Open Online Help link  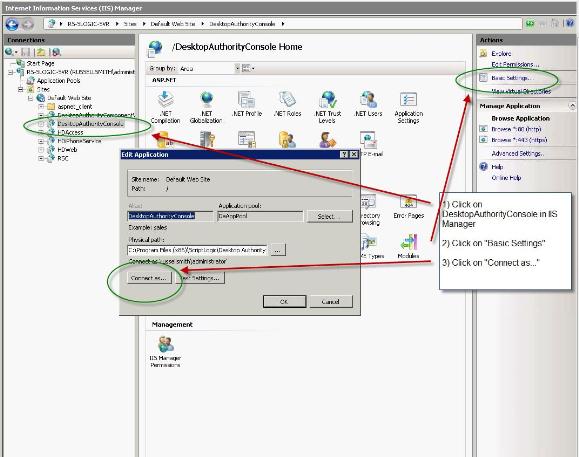506,178
